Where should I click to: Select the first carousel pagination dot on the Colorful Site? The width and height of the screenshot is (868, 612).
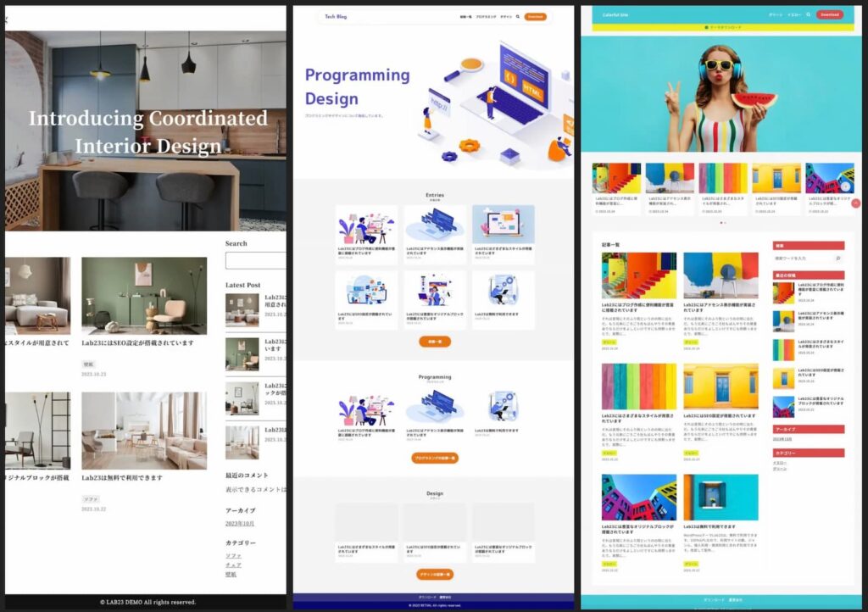tap(721, 222)
